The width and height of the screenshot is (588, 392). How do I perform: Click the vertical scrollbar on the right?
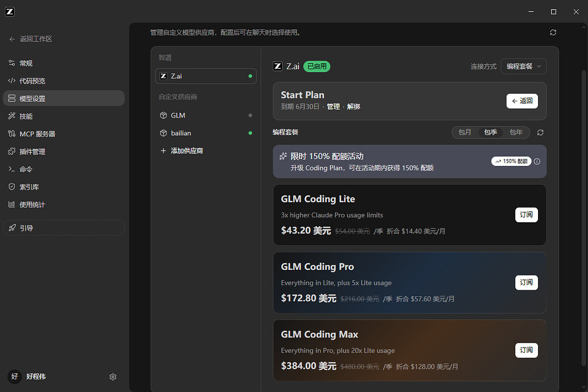pos(583,218)
